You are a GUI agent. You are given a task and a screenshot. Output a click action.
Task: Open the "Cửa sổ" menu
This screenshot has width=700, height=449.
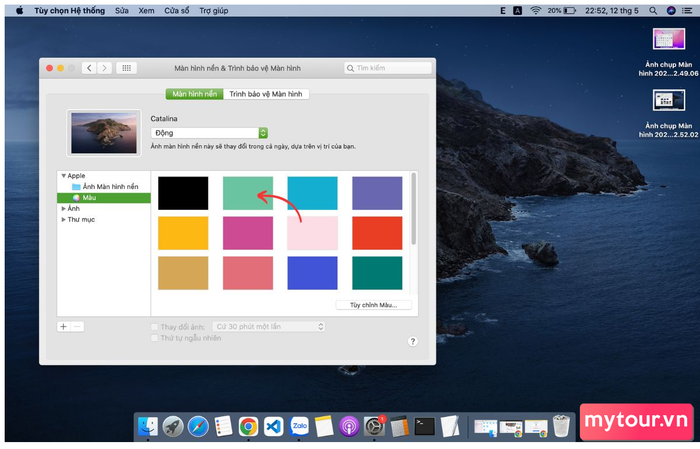(x=176, y=9)
